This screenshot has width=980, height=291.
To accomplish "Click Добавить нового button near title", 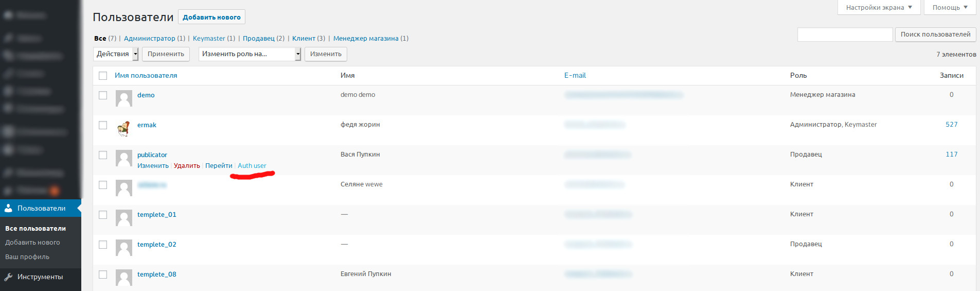I will click(x=211, y=17).
